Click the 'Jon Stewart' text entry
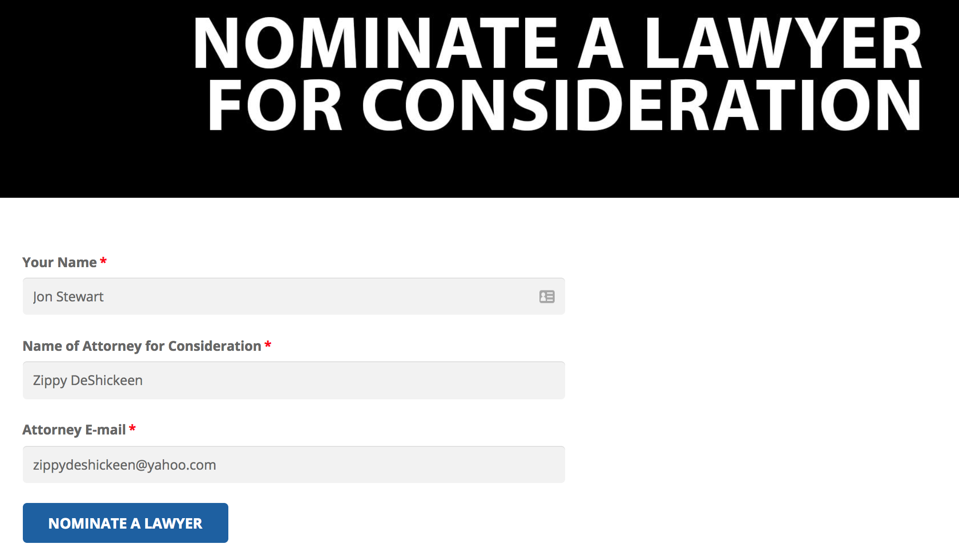959x560 pixels. [x=68, y=297]
